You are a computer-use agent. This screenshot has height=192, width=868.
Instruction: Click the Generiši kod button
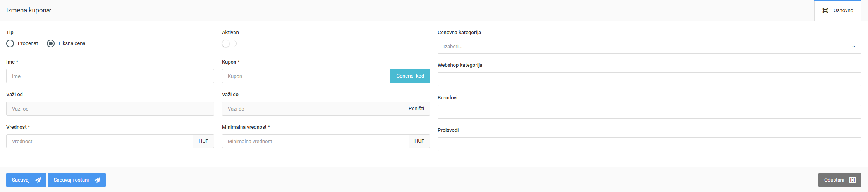pyautogui.click(x=410, y=76)
